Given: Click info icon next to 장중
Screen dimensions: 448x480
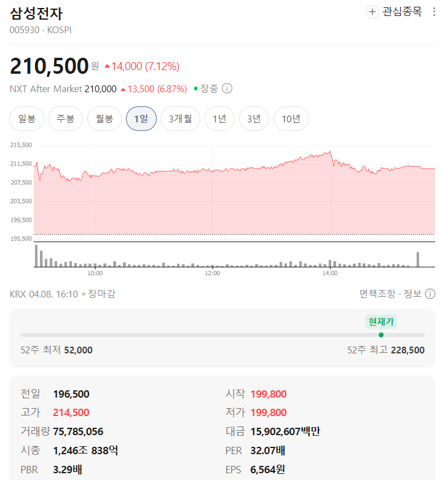Looking at the screenshot, I should [227, 89].
